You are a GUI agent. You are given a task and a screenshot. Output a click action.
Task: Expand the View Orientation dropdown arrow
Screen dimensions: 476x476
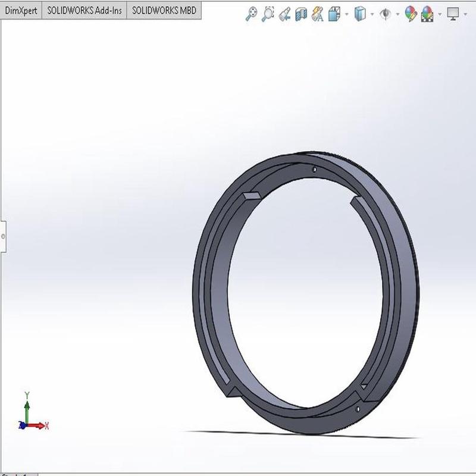(x=347, y=14)
